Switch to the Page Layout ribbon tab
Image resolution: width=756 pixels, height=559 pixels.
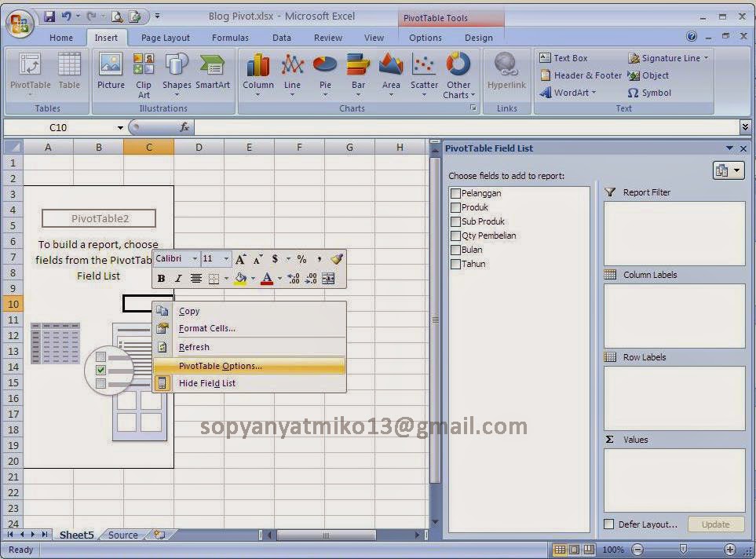163,37
